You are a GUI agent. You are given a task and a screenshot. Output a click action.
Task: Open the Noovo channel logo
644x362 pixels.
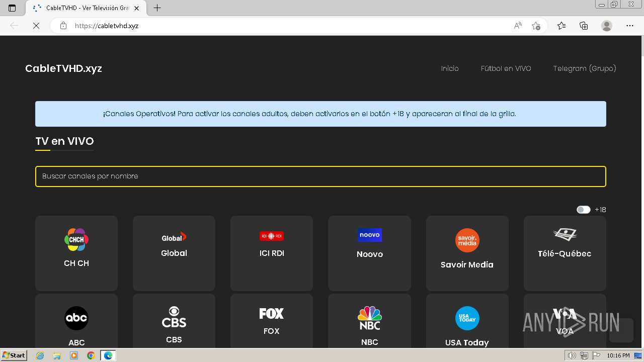(370, 235)
